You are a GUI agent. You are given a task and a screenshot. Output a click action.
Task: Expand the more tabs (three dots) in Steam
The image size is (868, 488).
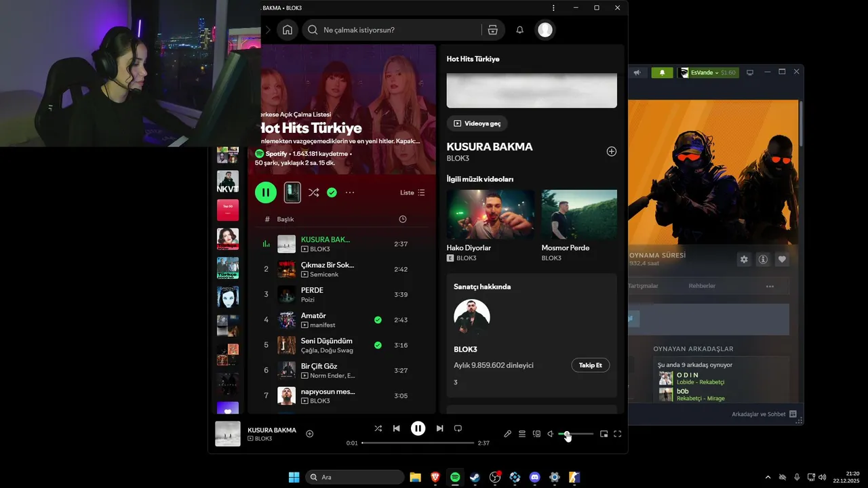[x=770, y=286]
